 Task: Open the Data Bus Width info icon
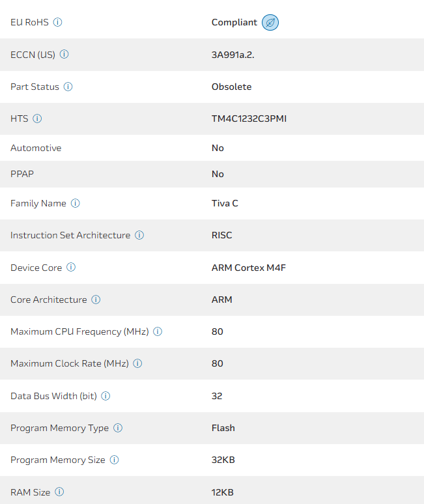(106, 396)
